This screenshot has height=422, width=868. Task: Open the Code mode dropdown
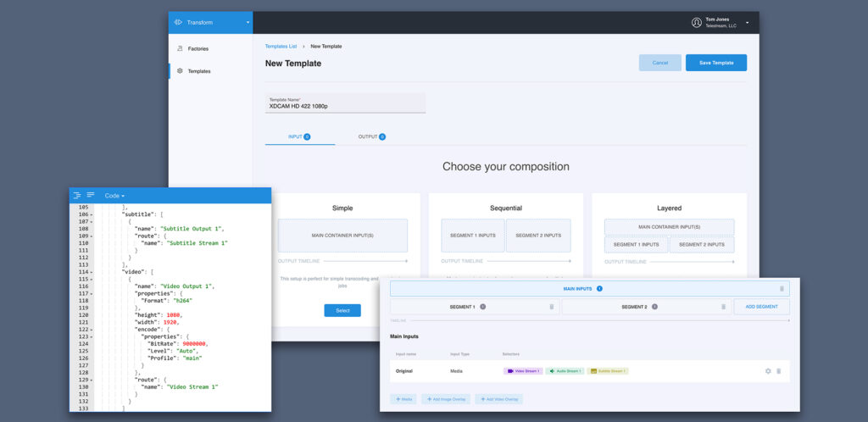tap(114, 196)
